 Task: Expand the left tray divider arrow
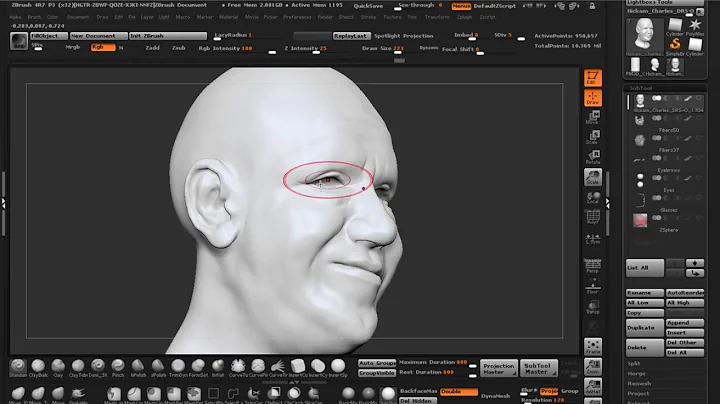click(x=3, y=203)
